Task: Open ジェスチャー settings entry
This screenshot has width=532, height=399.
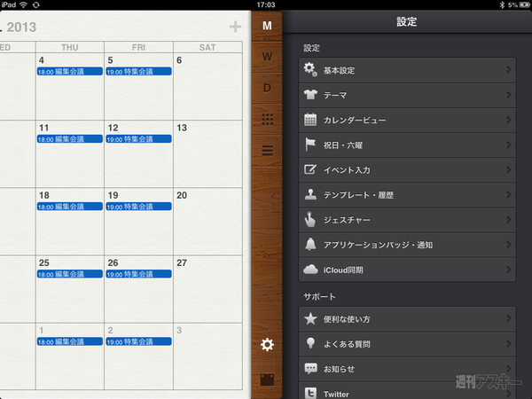Action: point(407,220)
